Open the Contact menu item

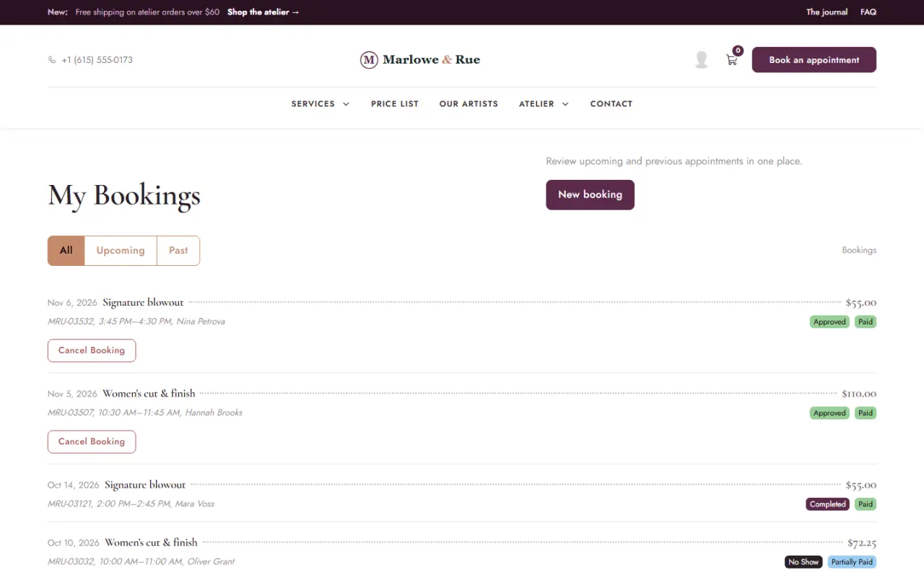coord(611,104)
